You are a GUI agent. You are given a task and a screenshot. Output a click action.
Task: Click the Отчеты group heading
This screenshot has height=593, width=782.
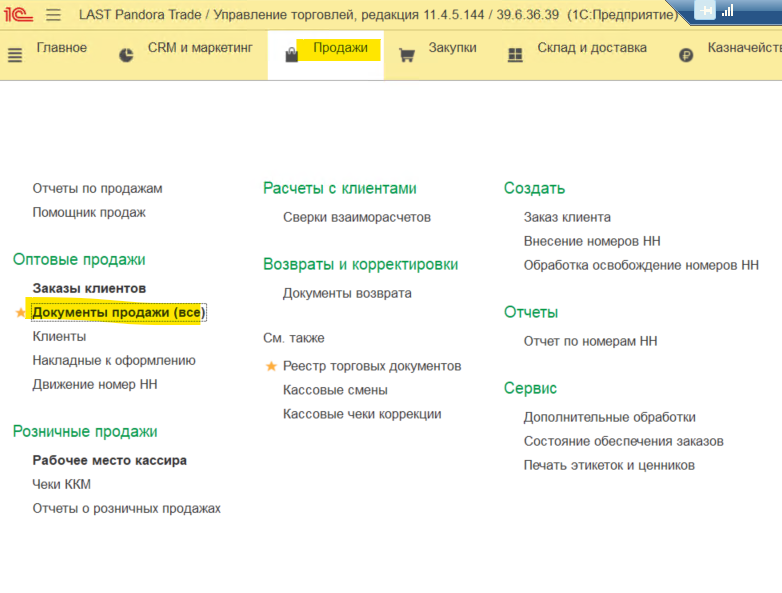click(531, 312)
